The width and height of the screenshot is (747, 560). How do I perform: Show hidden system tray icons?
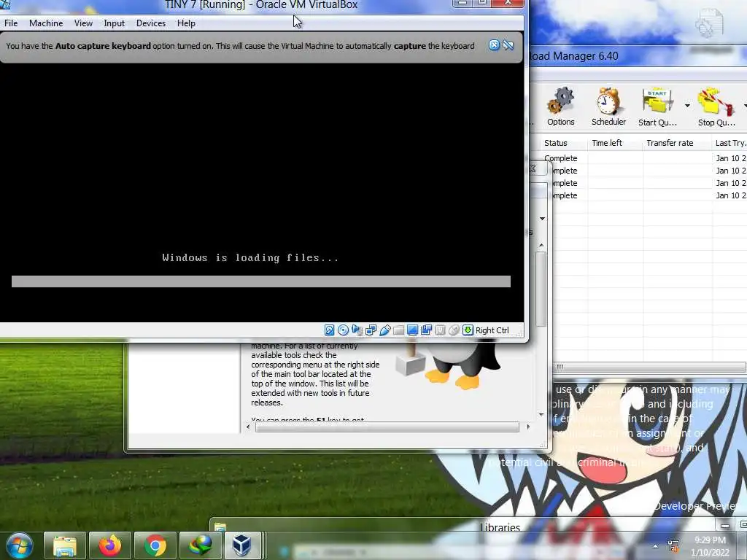(655, 546)
